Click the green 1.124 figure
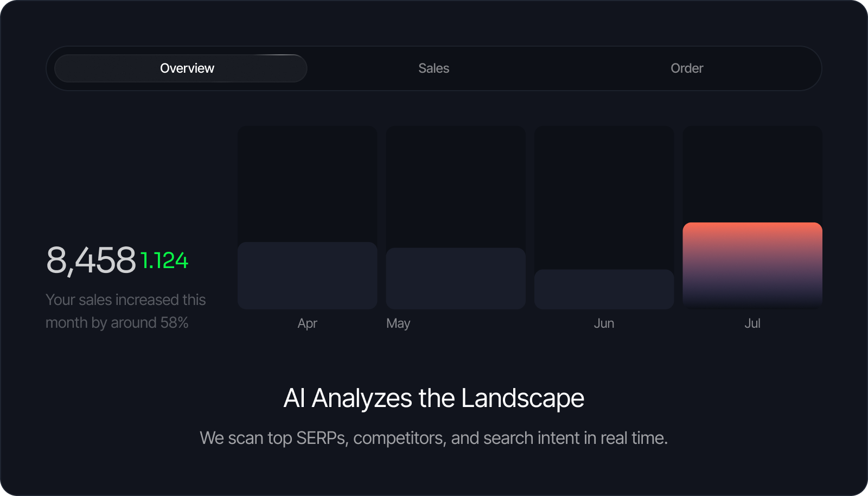 click(x=164, y=260)
